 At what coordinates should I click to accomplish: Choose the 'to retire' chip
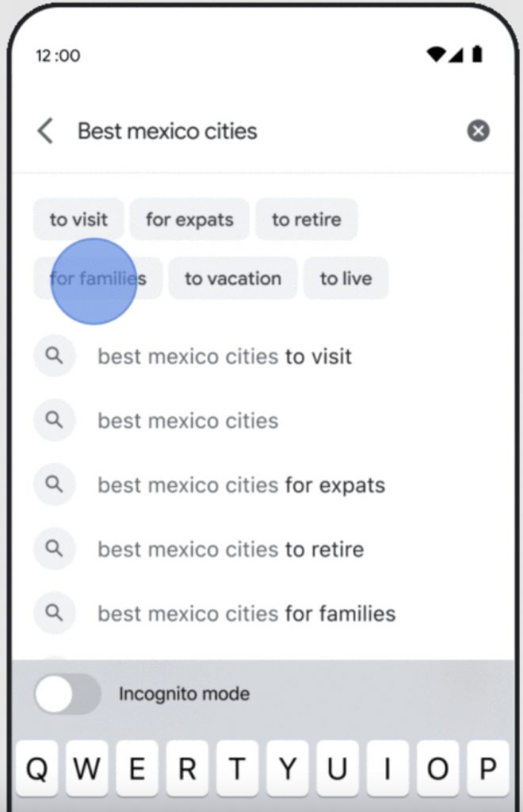306,220
